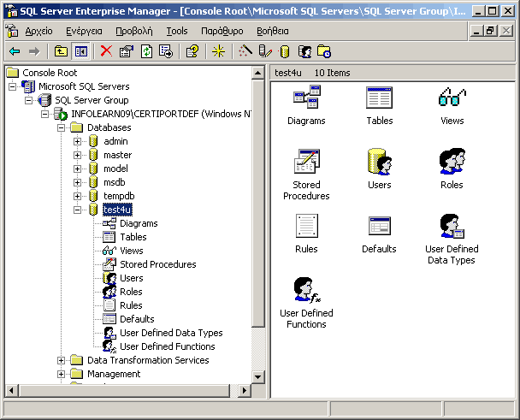The image size is (520, 420).
Task: Click the yellow star New toolbar icon
Action: point(219,51)
